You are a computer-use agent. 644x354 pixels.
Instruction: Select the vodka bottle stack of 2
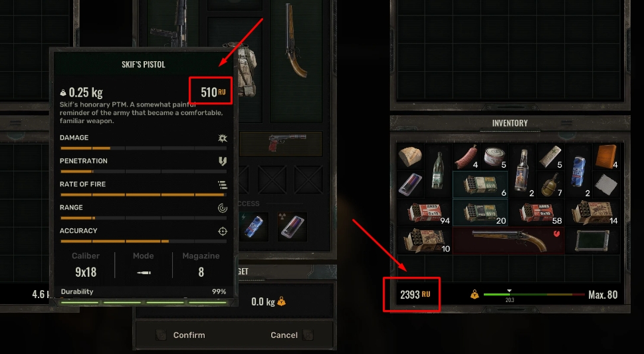coord(522,170)
